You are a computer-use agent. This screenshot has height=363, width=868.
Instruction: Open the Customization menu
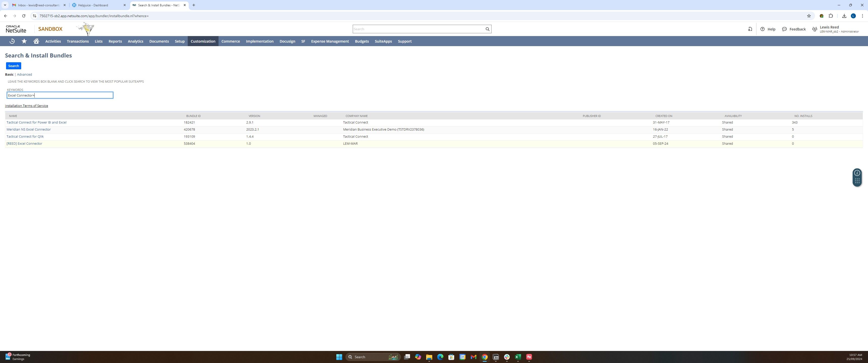pyautogui.click(x=203, y=41)
